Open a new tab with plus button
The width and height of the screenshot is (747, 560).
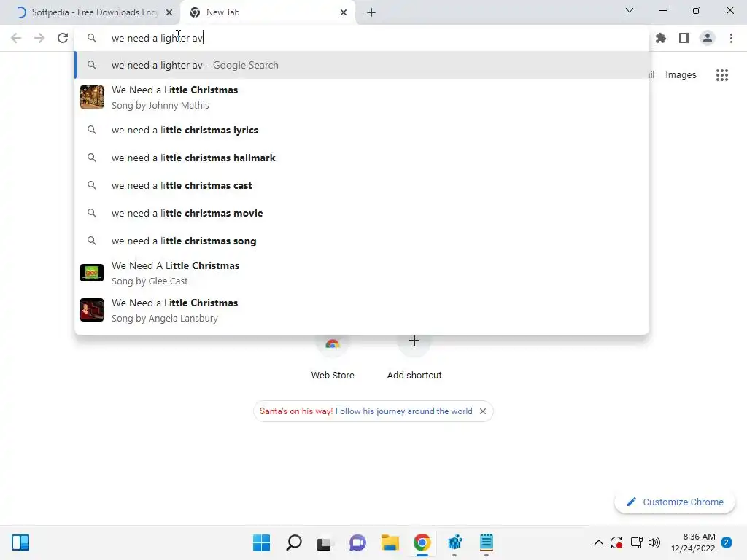point(371,12)
